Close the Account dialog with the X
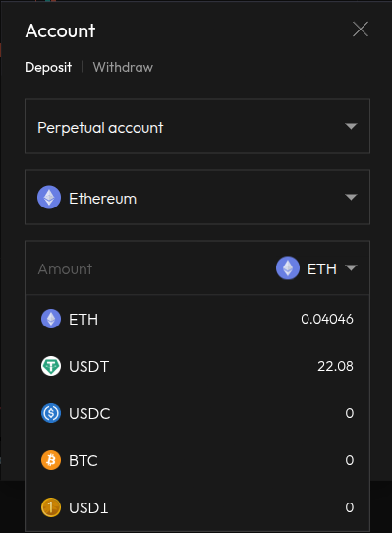 pos(361,29)
